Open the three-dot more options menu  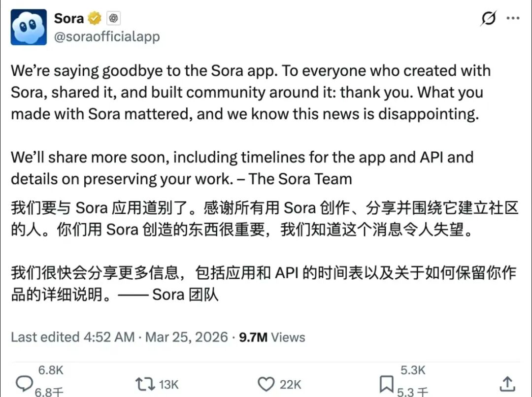tap(513, 19)
